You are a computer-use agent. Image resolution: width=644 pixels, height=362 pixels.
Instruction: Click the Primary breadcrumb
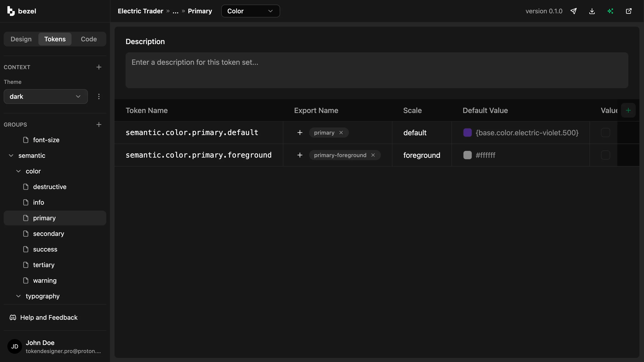pyautogui.click(x=200, y=11)
